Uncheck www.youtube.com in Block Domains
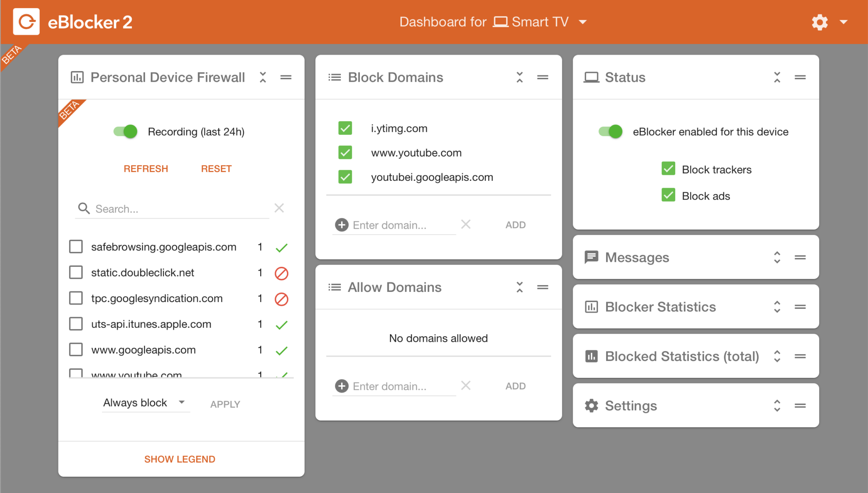The image size is (868, 493). click(x=345, y=152)
